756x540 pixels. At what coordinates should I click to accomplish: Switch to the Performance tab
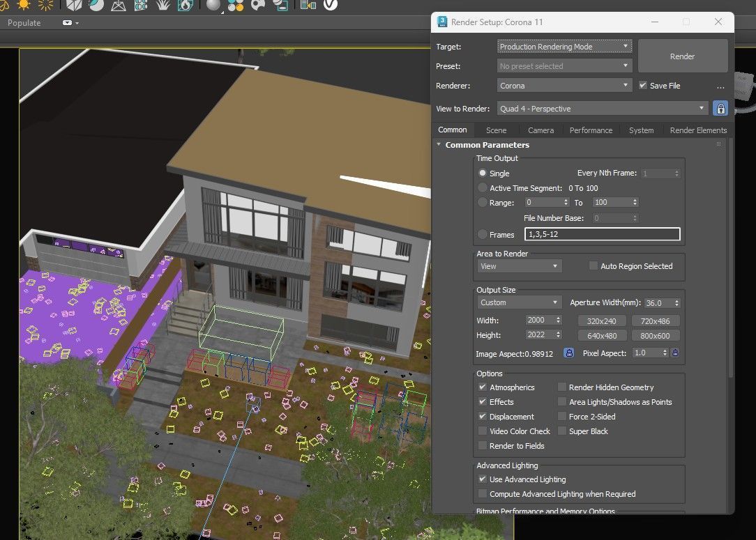pos(591,130)
